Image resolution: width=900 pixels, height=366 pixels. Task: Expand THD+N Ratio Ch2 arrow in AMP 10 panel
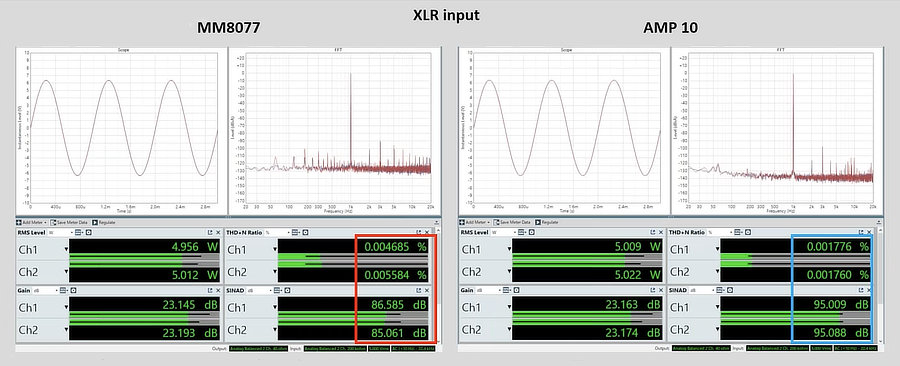[x=717, y=271]
